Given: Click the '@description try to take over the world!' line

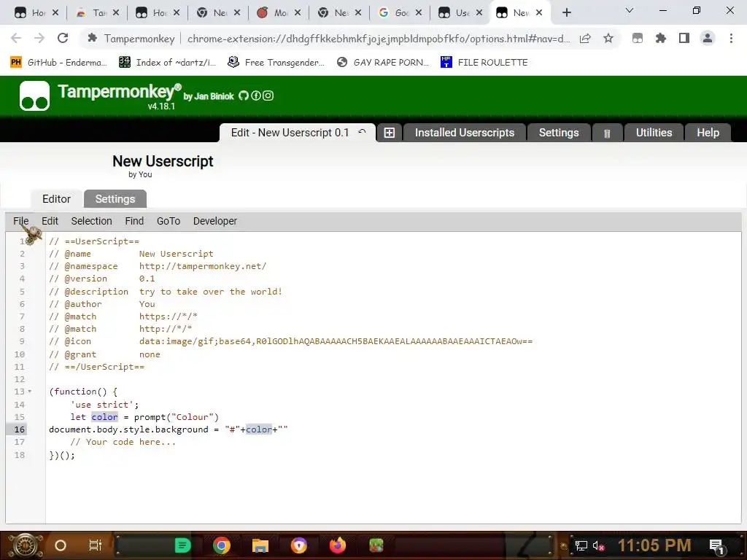Looking at the screenshot, I should pos(166,292).
